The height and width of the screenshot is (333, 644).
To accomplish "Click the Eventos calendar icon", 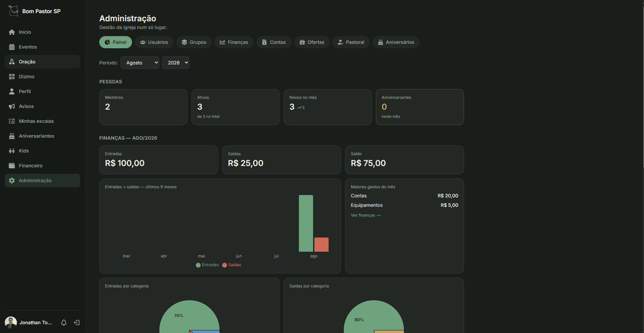I will click(x=12, y=47).
